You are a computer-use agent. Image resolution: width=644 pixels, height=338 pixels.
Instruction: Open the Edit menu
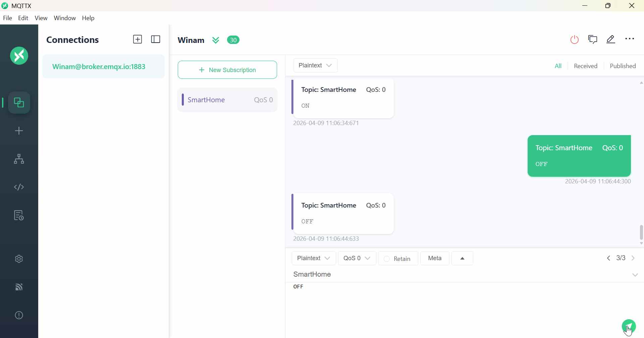coord(23,18)
